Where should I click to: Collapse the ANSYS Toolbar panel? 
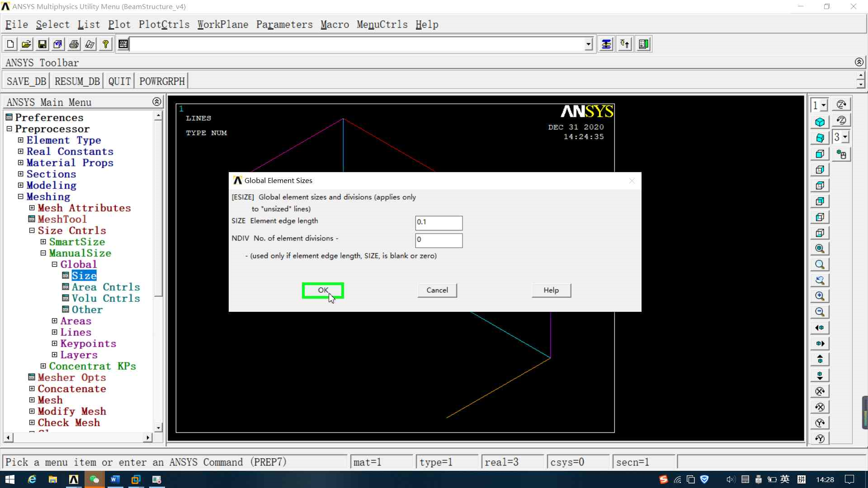coord(859,62)
